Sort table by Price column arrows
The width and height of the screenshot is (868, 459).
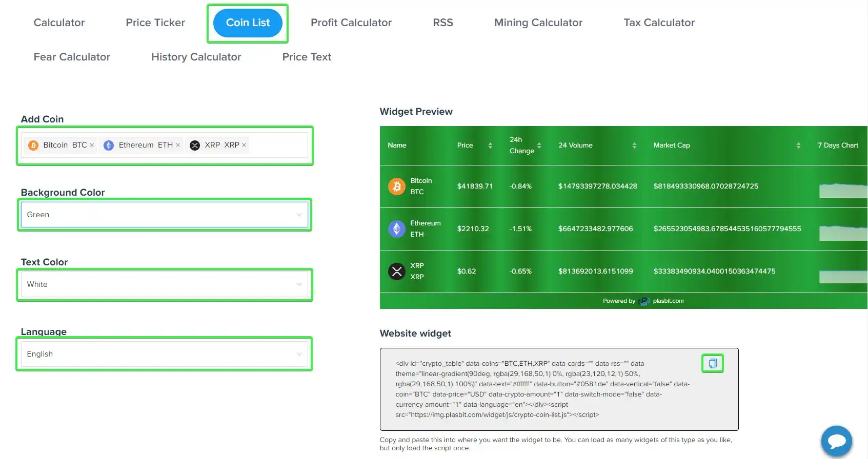(x=490, y=145)
